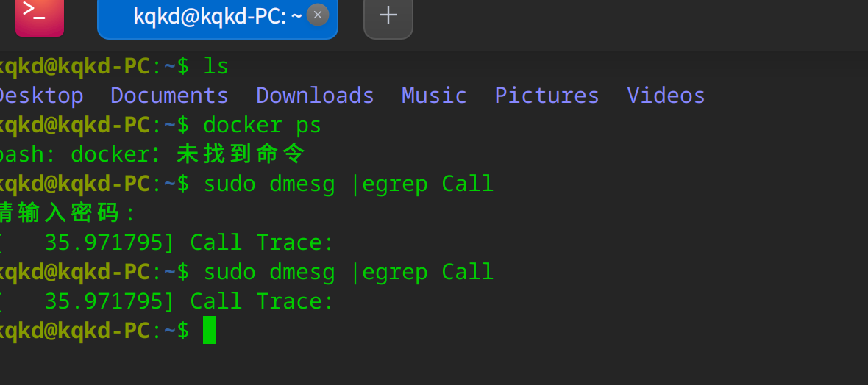Click the "ls" command text
Image resolution: width=868 pixels, height=385 pixels.
pos(216,66)
